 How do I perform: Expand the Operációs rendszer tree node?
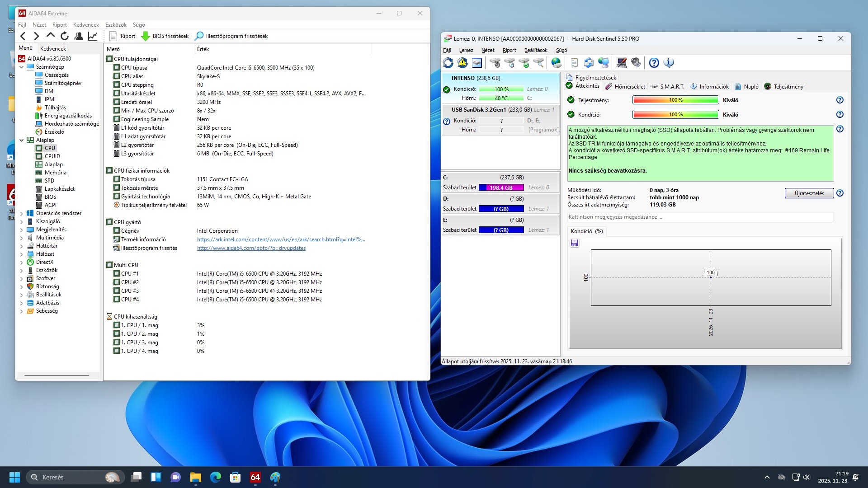tap(21, 213)
